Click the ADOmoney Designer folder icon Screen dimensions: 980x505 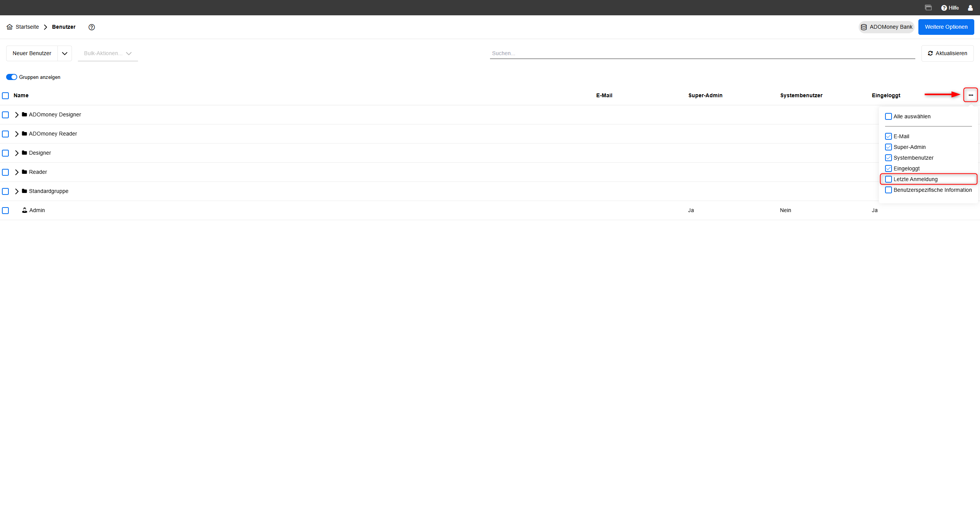point(24,114)
